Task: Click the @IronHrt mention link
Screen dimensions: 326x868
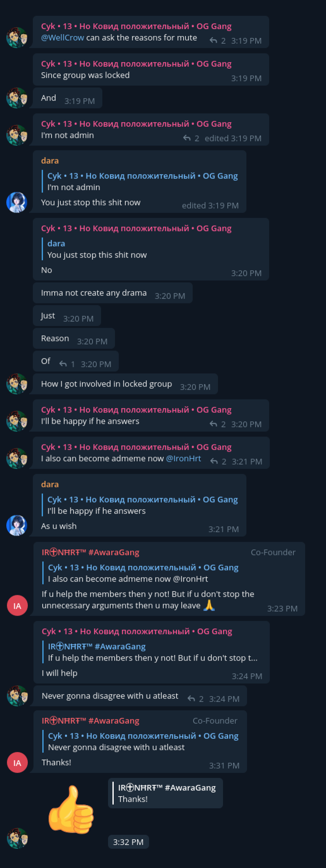Action: coord(184,458)
